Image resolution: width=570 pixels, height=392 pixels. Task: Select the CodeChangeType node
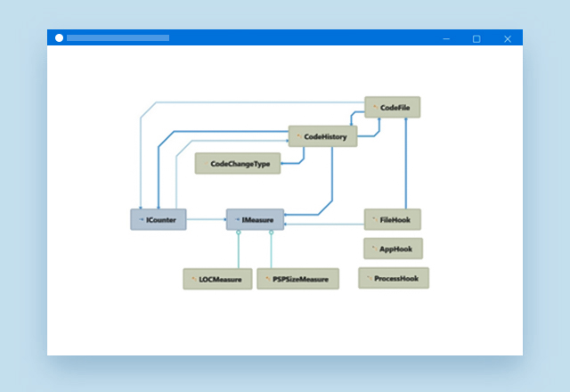tap(238, 164)
